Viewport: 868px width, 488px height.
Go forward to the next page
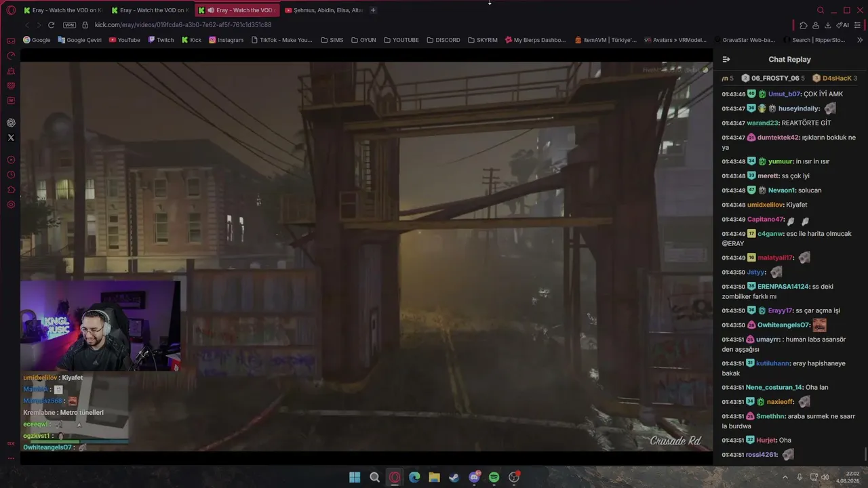(38, 25)
